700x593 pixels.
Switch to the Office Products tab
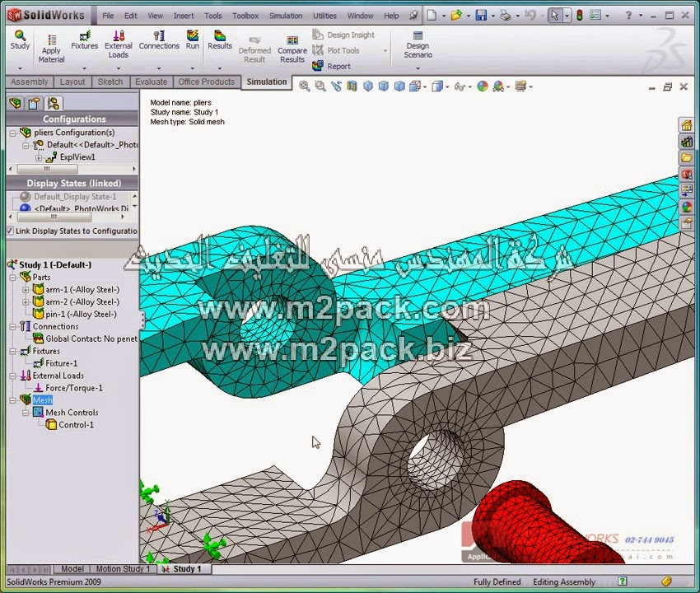(x=206, y=82)
